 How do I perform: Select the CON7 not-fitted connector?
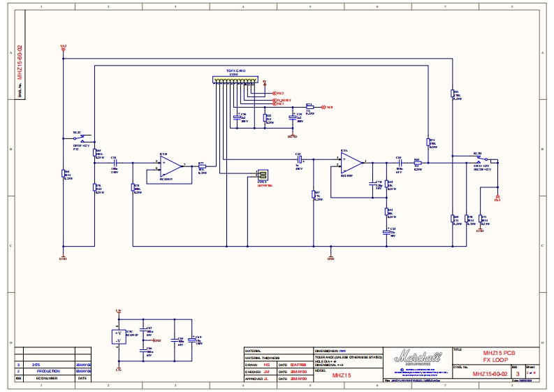pos(263,174)
